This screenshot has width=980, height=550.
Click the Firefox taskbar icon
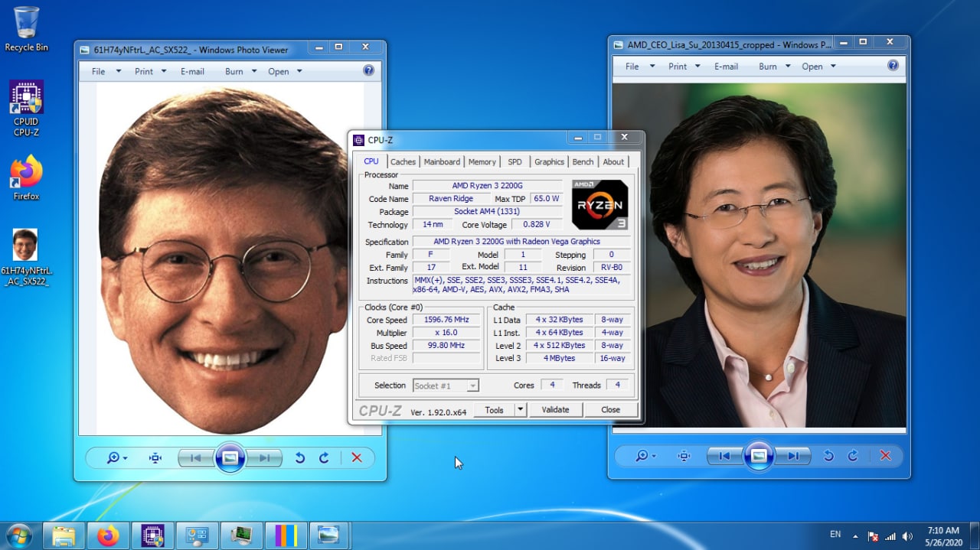(x=108, y=535)
